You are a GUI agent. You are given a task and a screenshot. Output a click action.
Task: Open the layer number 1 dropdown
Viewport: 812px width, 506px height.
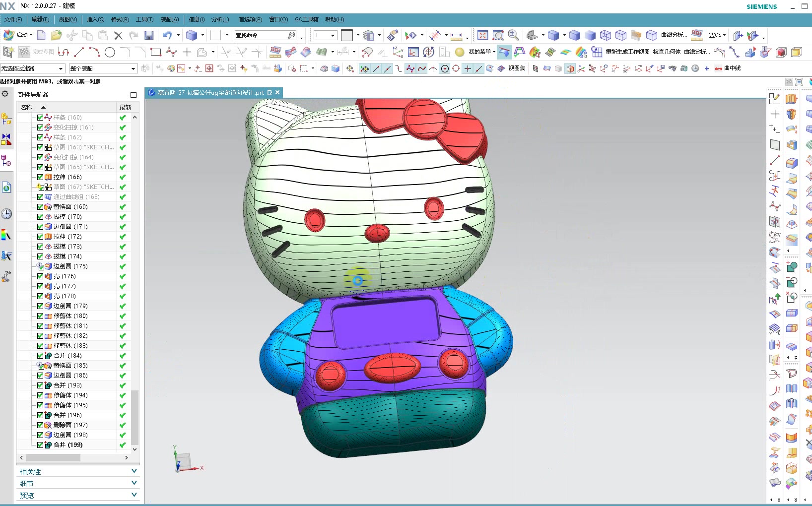pyautogui.click(x=325, y=35)
